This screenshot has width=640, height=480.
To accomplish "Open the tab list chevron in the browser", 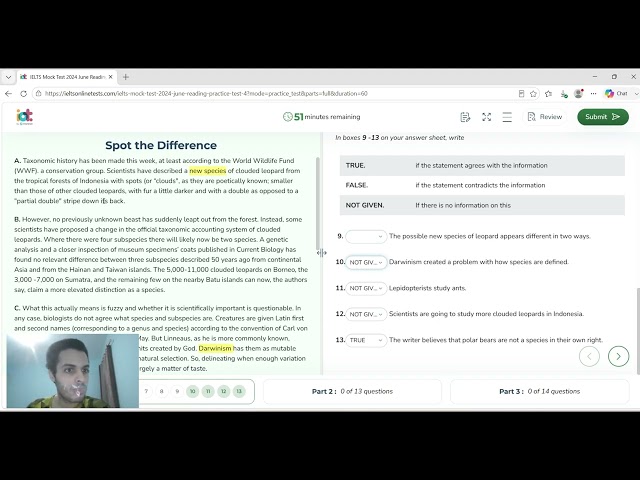I will click(8, 77).
